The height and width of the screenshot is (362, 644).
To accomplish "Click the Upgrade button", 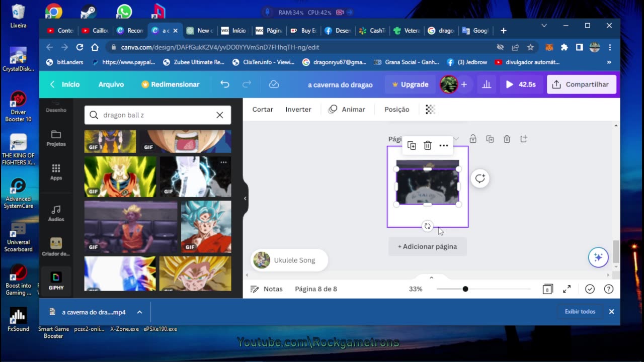I will click(x=410, y=84).
